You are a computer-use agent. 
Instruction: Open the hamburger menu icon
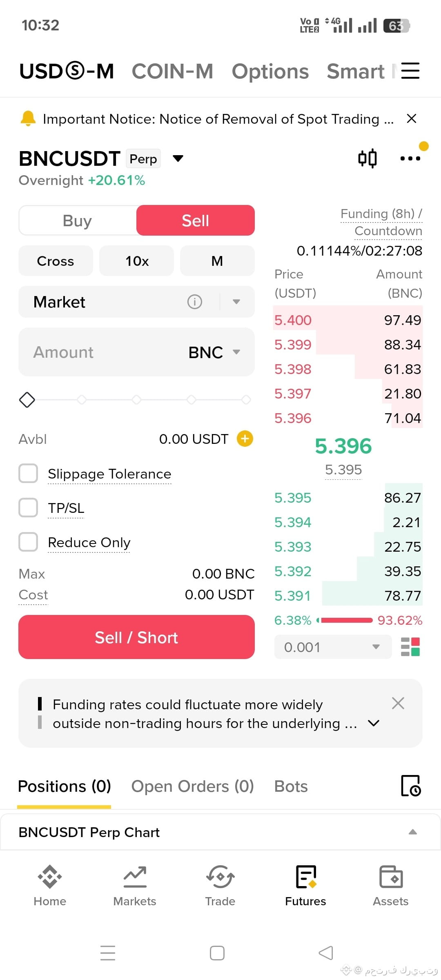point(410,71)
